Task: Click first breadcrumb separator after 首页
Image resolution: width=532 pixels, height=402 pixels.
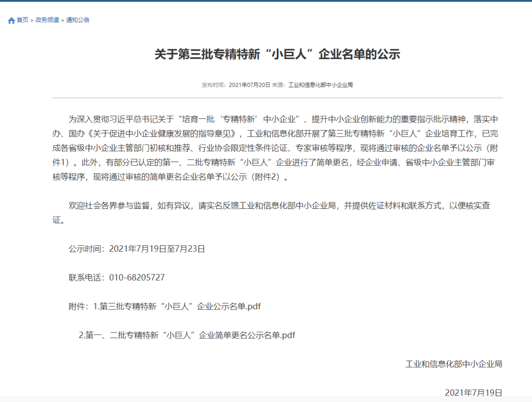Action: [32, 20]
